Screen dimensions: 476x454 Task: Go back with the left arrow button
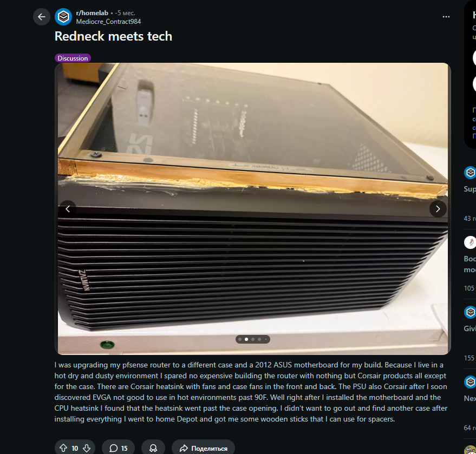click(42, 17)
